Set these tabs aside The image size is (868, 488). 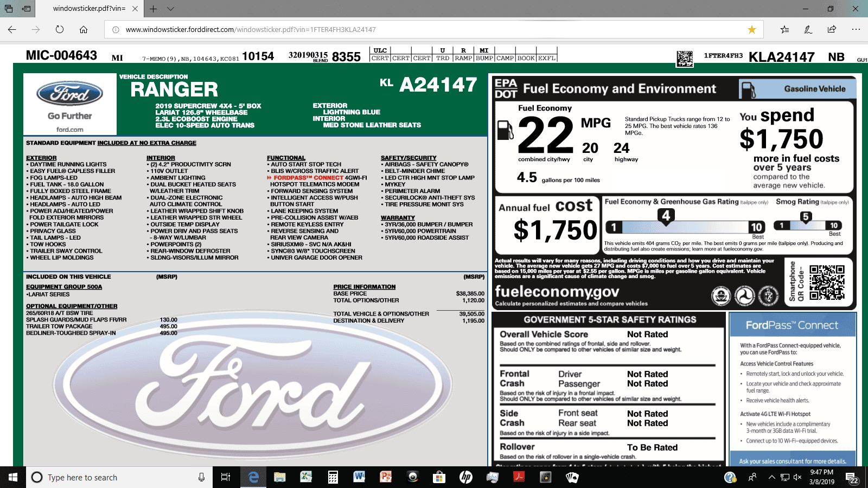click(26, 9)
